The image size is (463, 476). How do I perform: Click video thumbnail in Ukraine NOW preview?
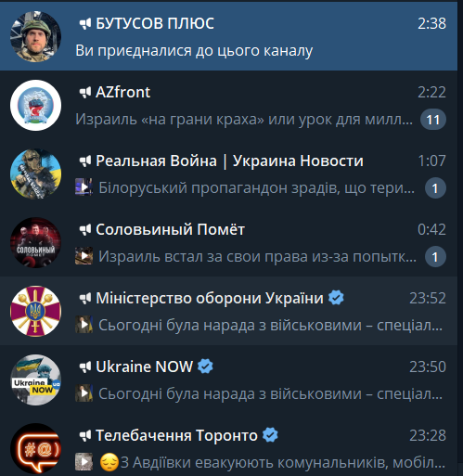click(x=84, y=393)
